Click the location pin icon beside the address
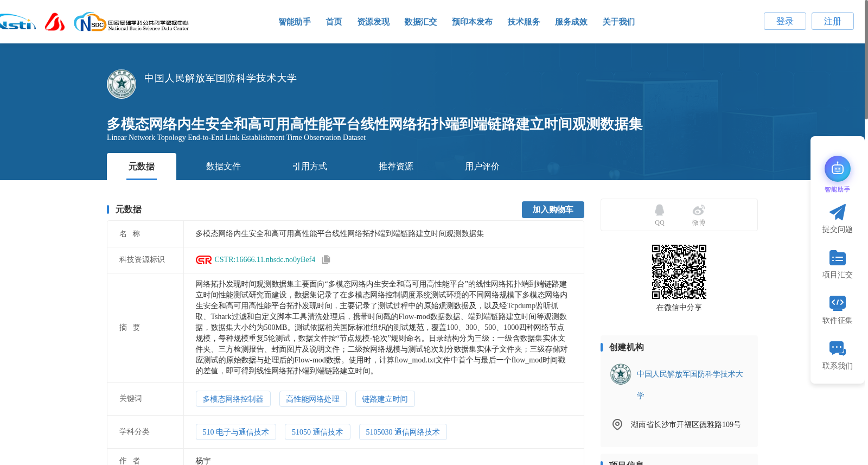868x465 pixels. click(617, 424)
